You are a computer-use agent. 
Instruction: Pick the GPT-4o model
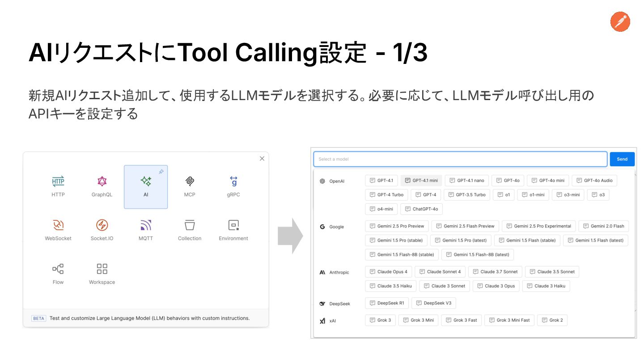click(x=508, y=181)
